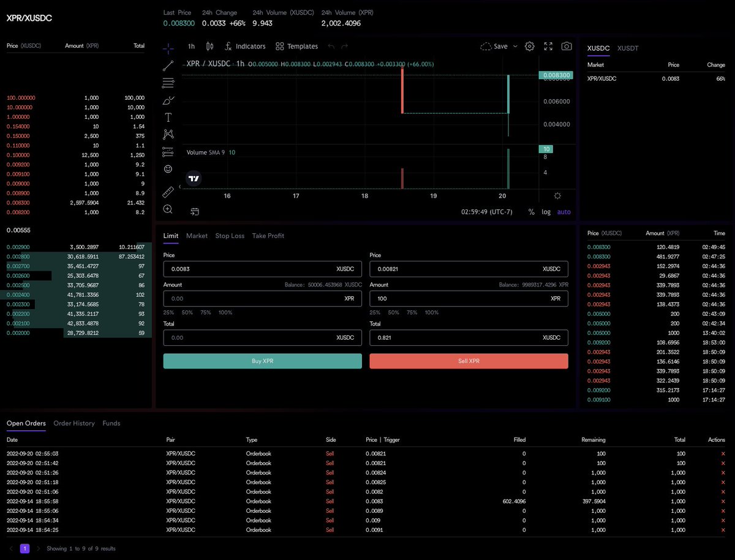
Task: Cancel the sell order dated 2022-09-14 18:55:58
Action: point(723,501)
